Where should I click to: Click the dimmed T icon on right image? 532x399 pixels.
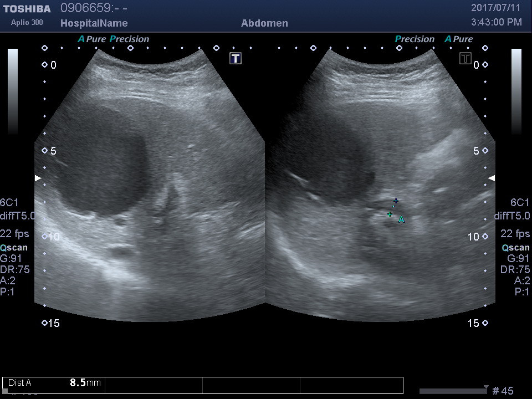click(465, 58)
